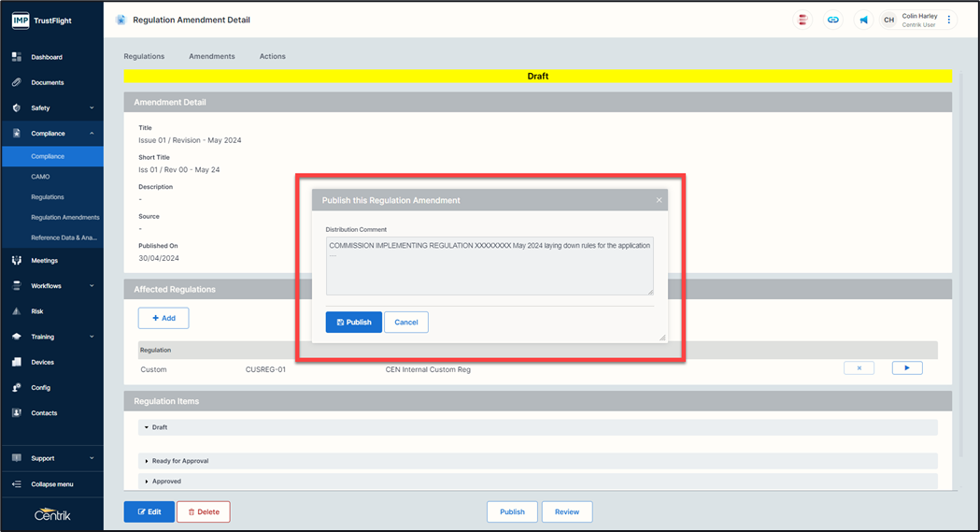Select Regulation Amendments in sidebar
The height and width of the screenshot is (532, 980).
pyautogui.click(x=64, y=217)
